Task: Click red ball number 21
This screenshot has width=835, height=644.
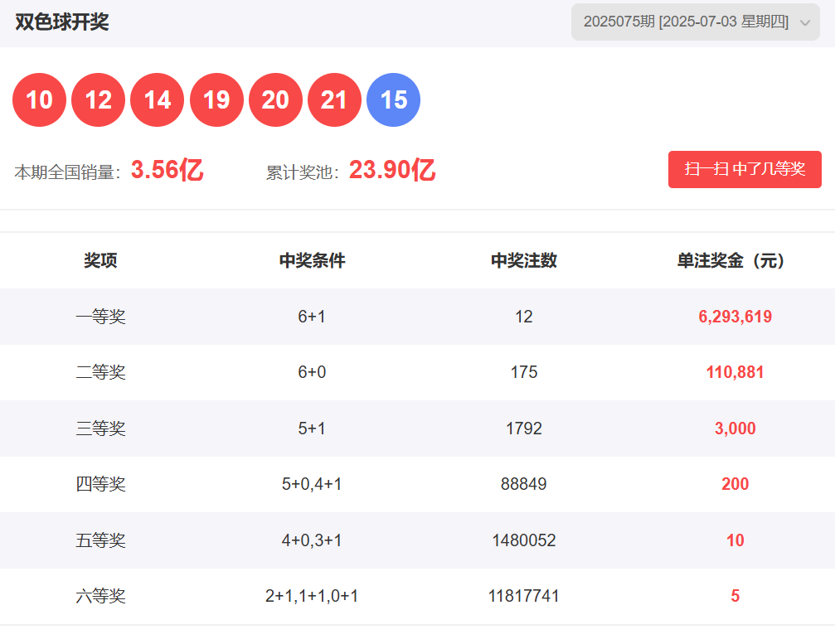Action: coord(334,100)
